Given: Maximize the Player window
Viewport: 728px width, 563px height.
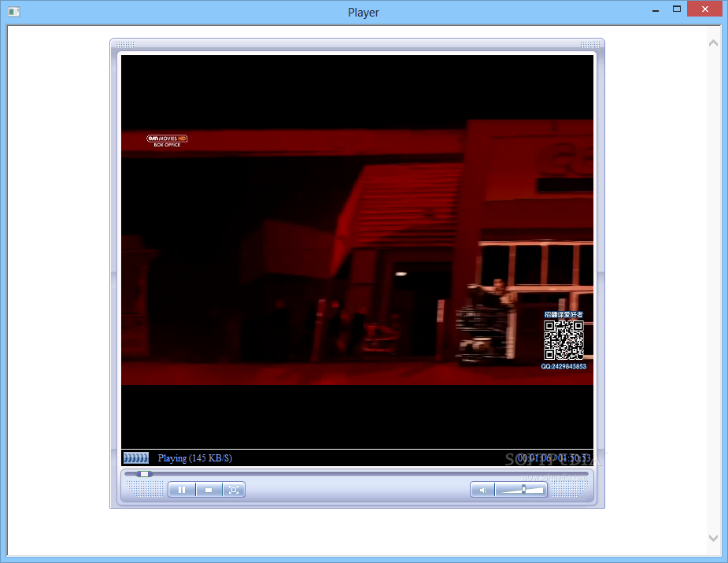Looking at the screenshot, I should pos(677,9).
